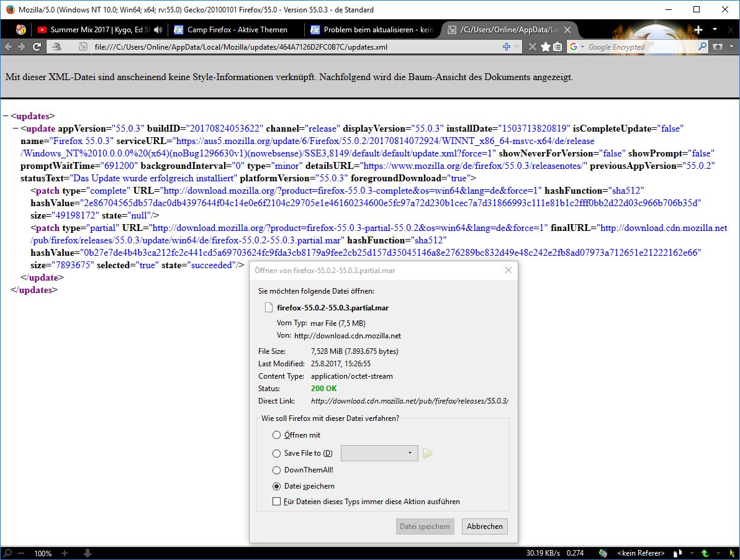Open the address bar history dropdown
Screen dimensions: 740x560
pos(517,47)
